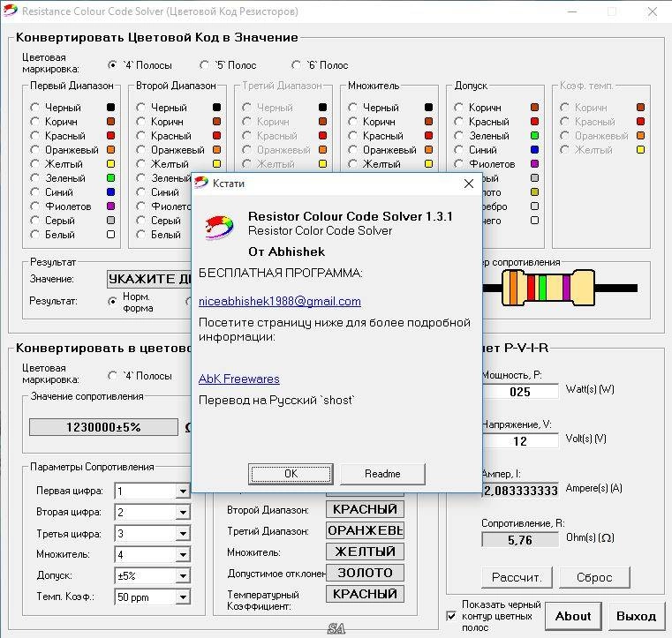Image resolution: width=672 pixels, height=638 pixels.
Task: Click the Ампер field showing 2,083333333
Action: (521, 491)
